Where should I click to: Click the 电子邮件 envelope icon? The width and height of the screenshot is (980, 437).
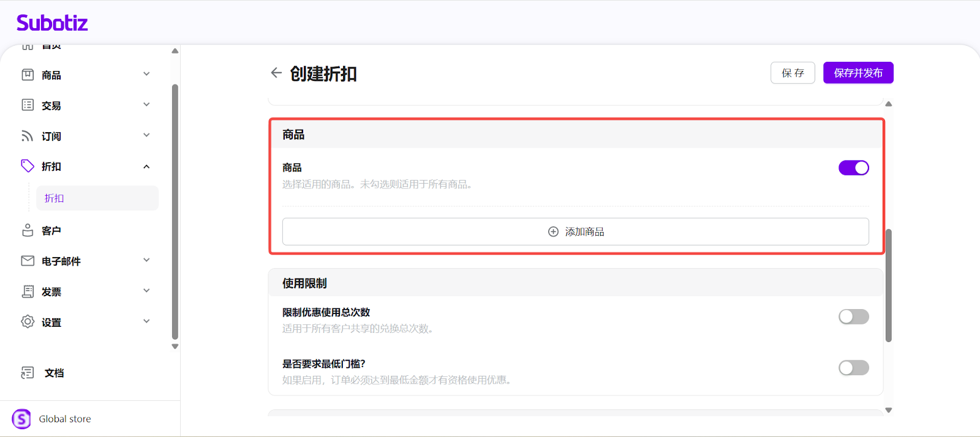28,261
